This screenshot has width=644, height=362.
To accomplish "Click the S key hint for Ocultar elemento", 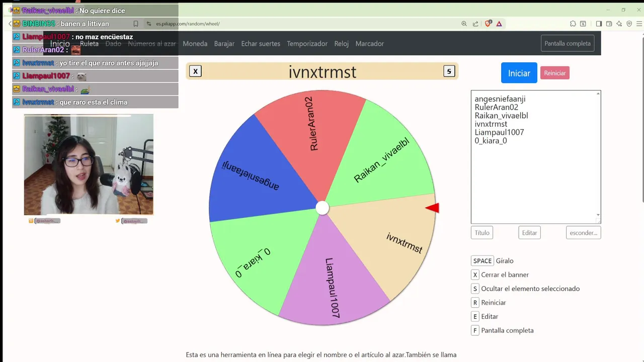I will (x=475, y=289).
